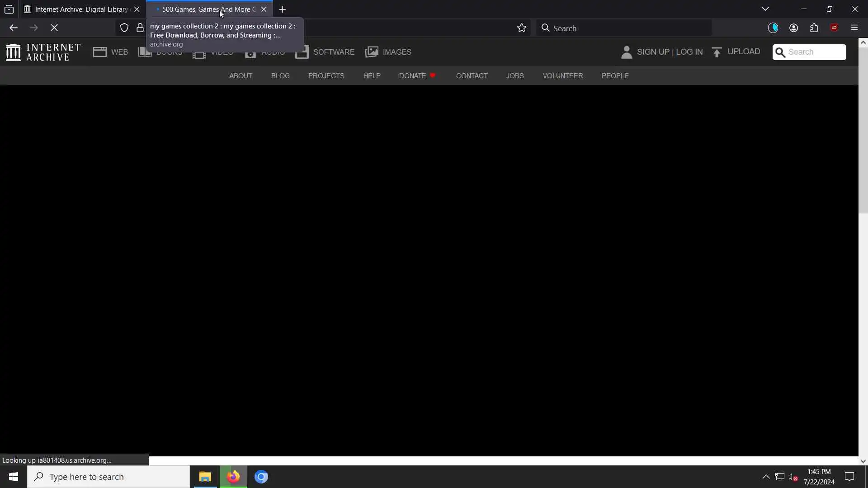868x488 pixels.
Task: Open the Blog link
Action: tap(280, 76)
